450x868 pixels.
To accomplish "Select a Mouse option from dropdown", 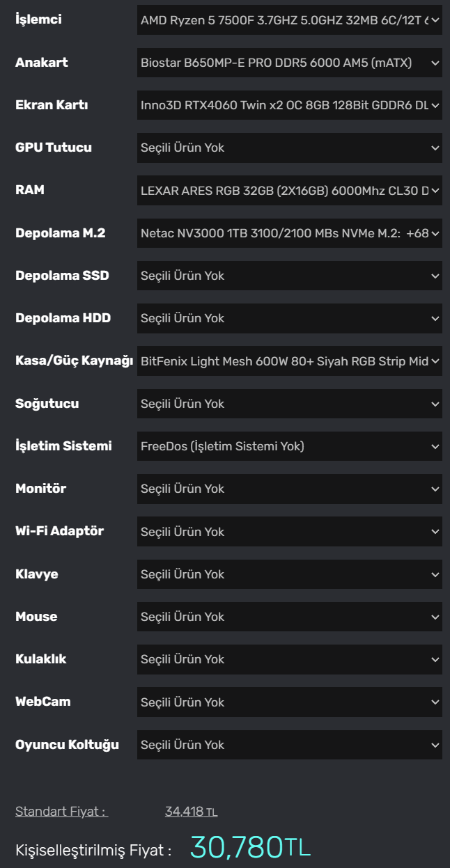I will pos(289,617).
